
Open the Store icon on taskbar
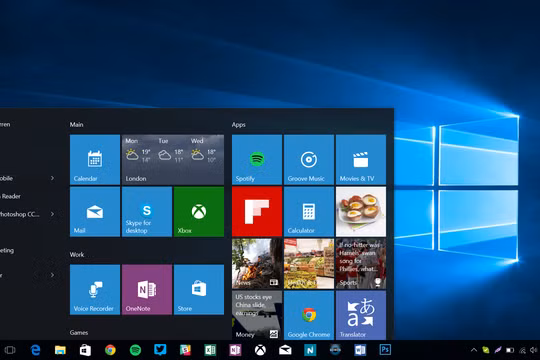coord(85,350)
